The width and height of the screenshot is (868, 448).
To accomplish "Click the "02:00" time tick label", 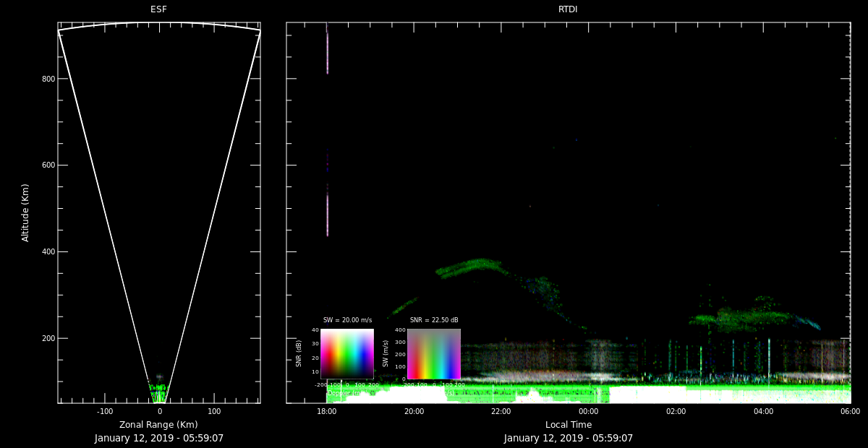I will 676,412.
